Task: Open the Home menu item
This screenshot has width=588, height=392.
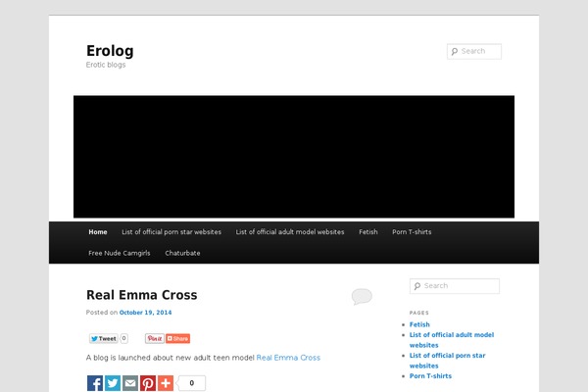Action: point(98,232)
